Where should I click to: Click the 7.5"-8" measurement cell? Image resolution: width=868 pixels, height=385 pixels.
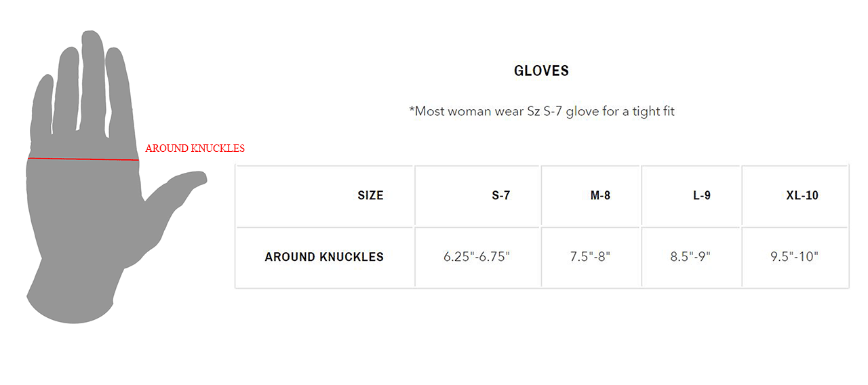[590, 257]
